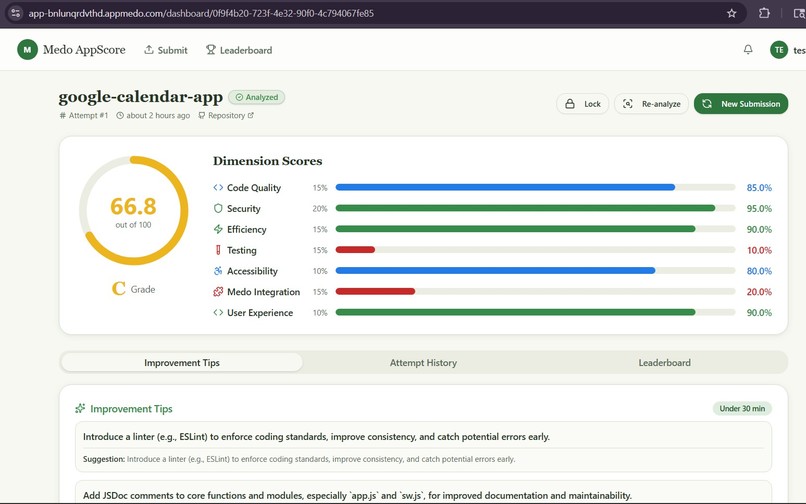The height and width of the screenshot is (504, 806).
Task: Click the Dimension Scores heading
Action: (x=267, y=161)
